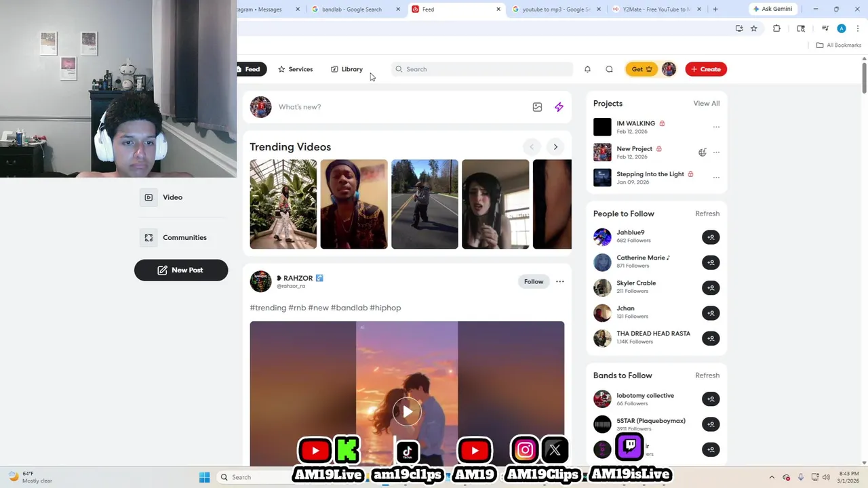Switch to the bandlab - Google Search tab
Image resolution: width=868 pixels, height=488 pixels.
(x=355, y=9)
